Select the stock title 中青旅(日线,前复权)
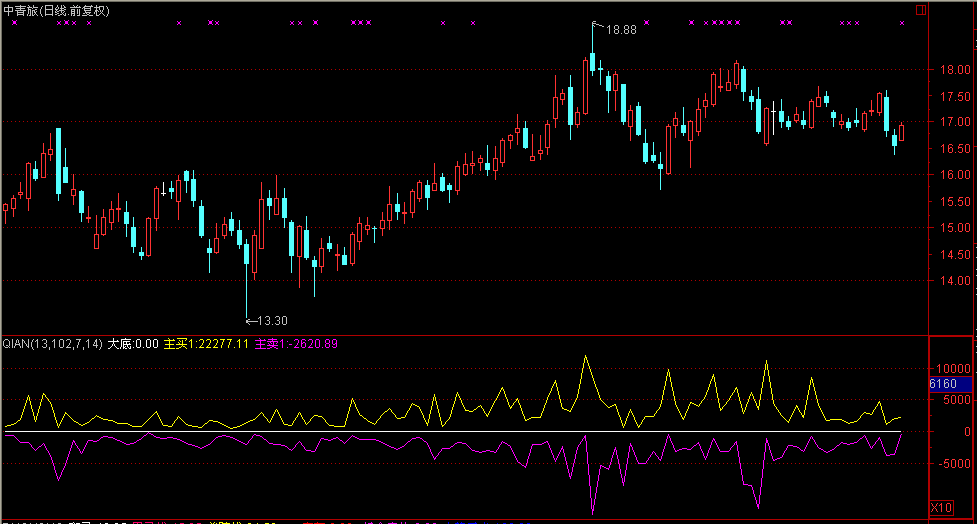Viewport: 977px width, 524px height. pyautogui.click(x=57, y=9)
